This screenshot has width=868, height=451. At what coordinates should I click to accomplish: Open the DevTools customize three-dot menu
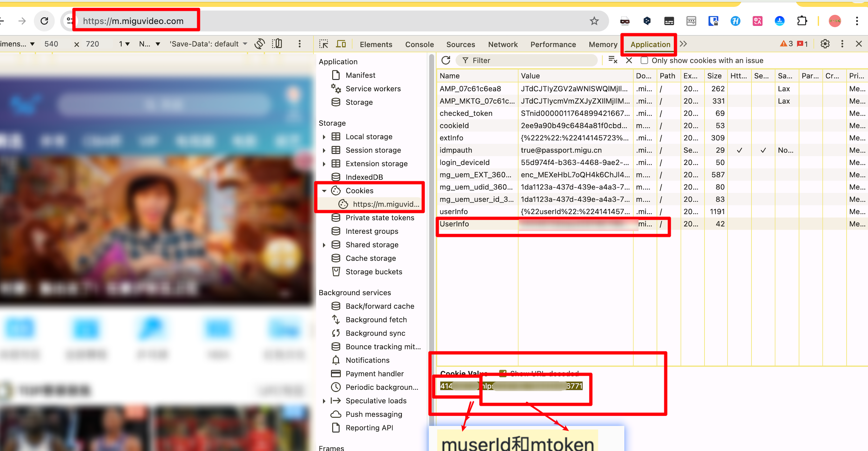click(x=842, y=44)
